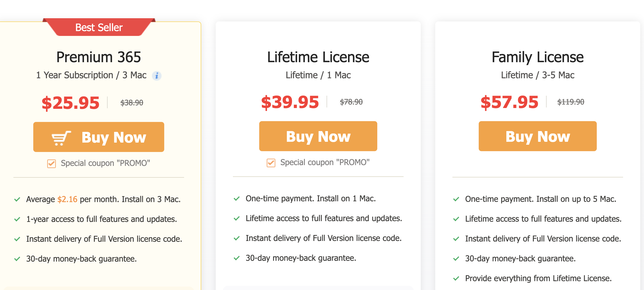The height and width of the screenshot is (290, 644).
Task: Click the Lifetime / 3-5 Mac subtitle
Action: click(x=538, y=75)
